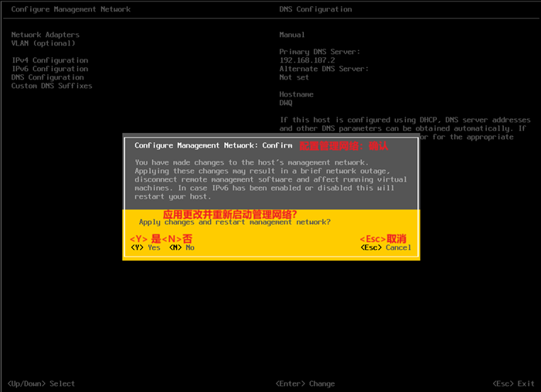Open the IPv4 Configuration entry

(49, 60)
